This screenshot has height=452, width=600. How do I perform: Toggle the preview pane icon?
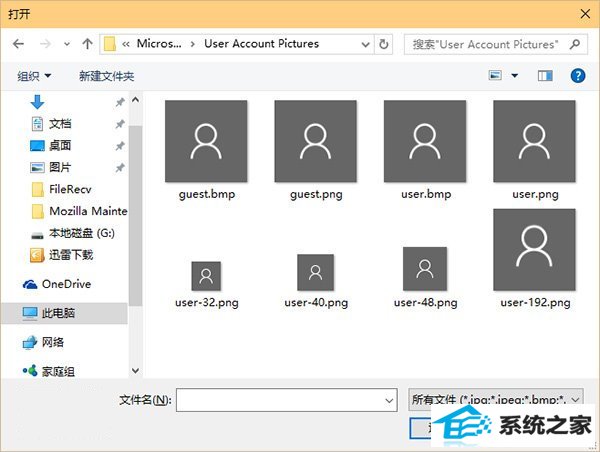pyautogui.click(x=545, y=76)
